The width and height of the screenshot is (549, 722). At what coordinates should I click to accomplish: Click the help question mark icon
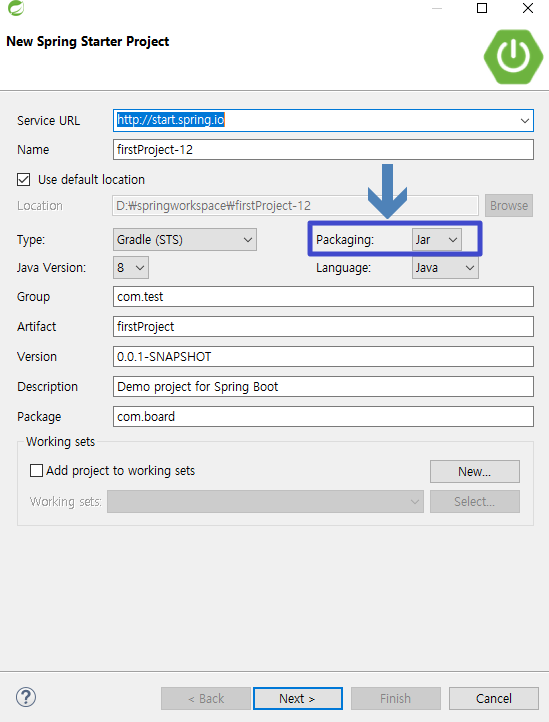[26, 697]
